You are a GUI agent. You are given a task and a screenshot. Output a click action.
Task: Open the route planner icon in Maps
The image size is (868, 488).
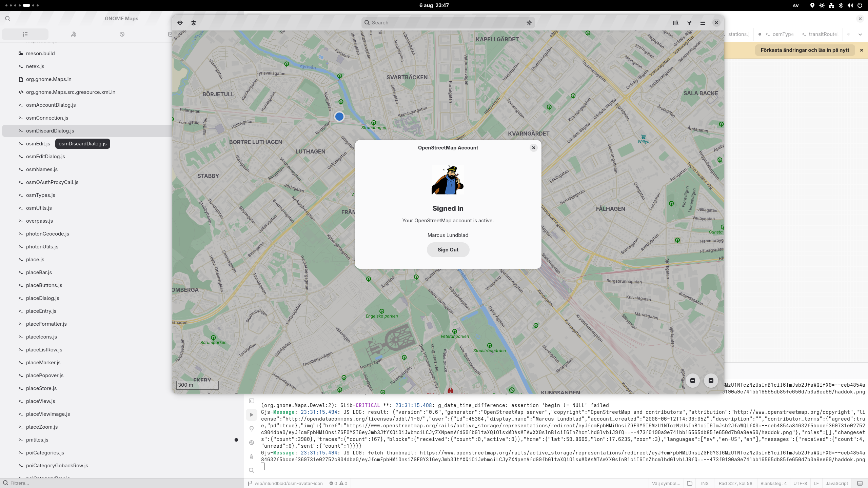(x=689, y=23)
